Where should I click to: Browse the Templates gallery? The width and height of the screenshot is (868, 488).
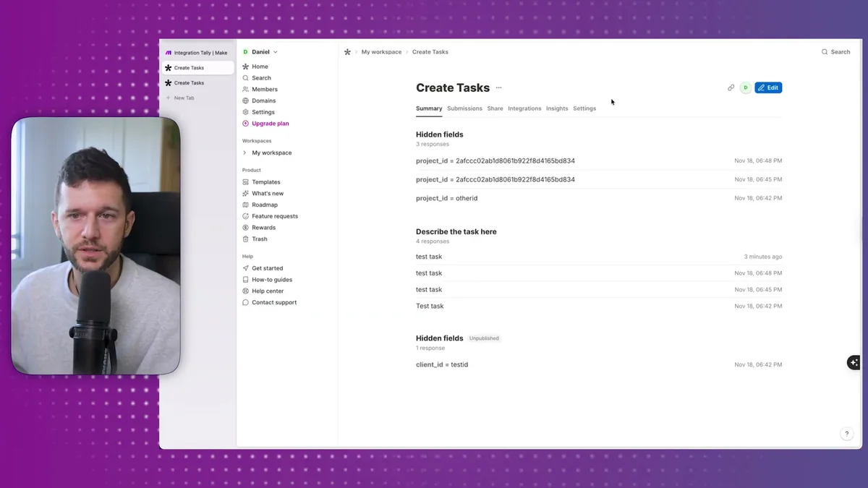pos(266,181)
